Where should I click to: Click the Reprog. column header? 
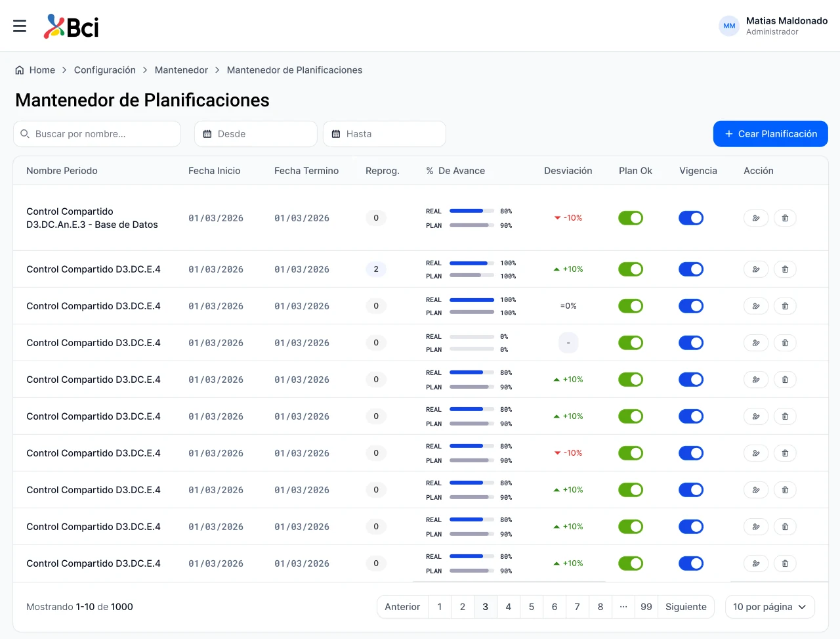pos(383,171)
